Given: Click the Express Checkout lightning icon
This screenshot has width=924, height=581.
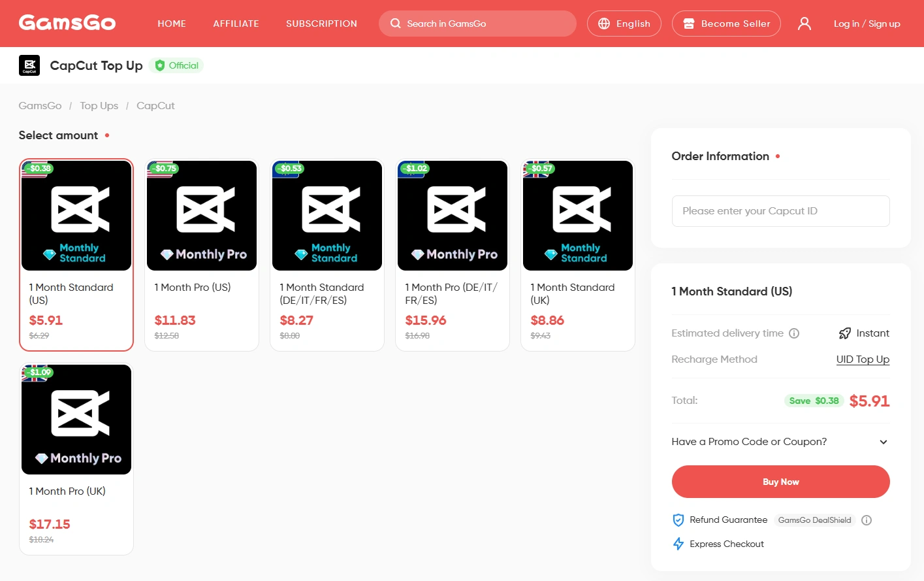Looking at the screenshot, I should click(678, 544).
